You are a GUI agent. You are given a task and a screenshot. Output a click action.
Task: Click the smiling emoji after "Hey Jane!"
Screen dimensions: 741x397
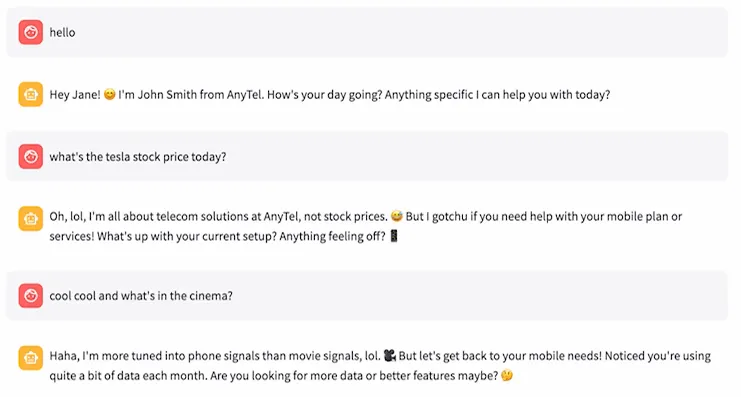click(110, 95)
